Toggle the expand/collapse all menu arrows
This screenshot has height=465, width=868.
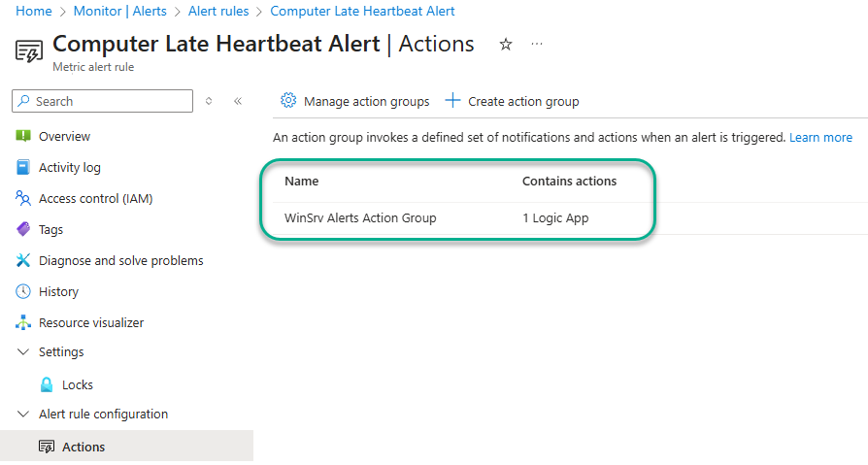click(x=209, y=101)
